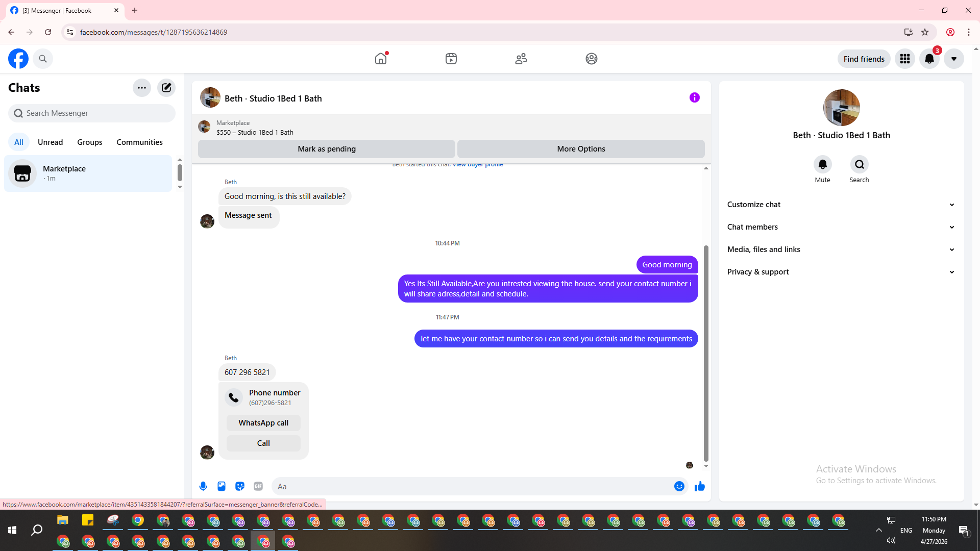Open the profile circle icon in top navigation

(x=592, y=59)
